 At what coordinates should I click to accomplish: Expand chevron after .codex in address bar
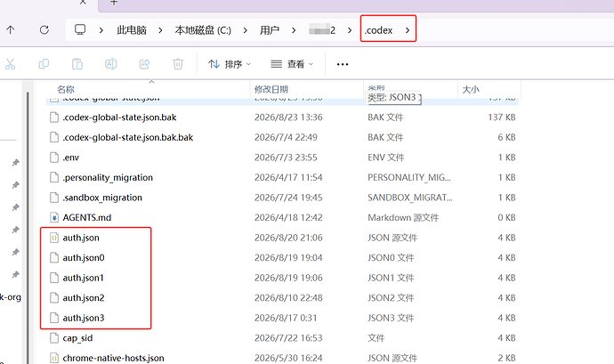[408, 30]
